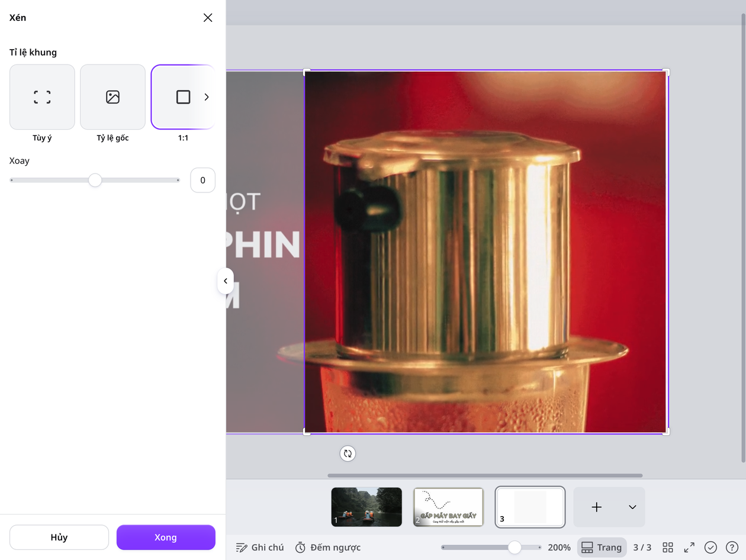The image size is (746, 560).
Task: Click the Xong done button
Action: (166, 538)
